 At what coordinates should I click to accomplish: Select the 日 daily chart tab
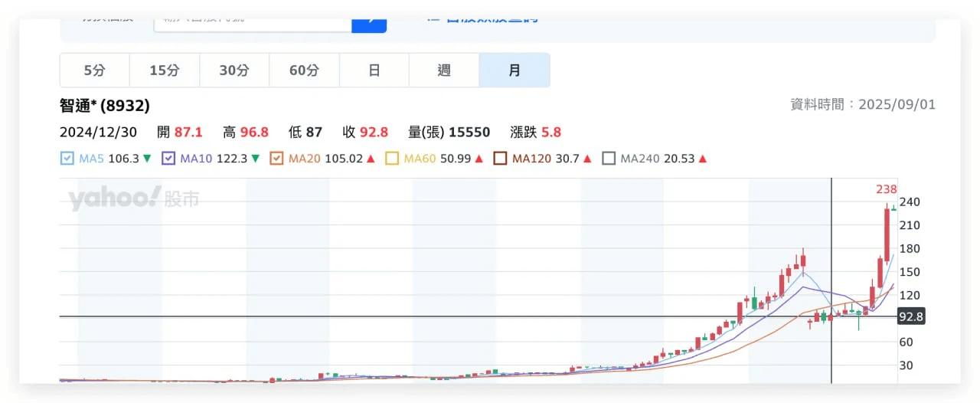coord(374,70)
